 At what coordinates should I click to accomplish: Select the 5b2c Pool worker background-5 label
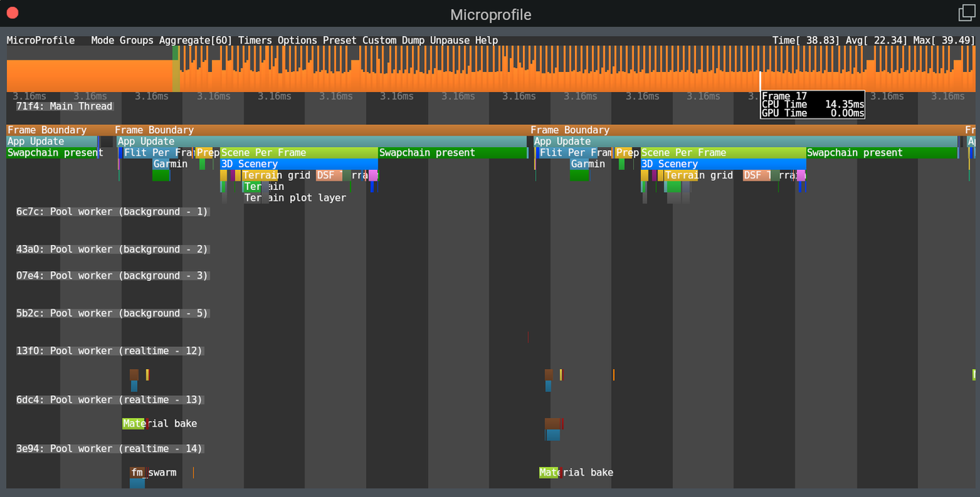click(112, 313)
